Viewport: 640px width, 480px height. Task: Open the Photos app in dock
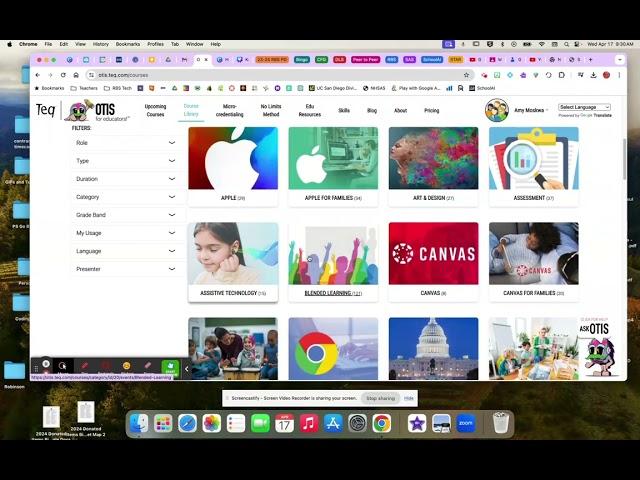[211, 424]
